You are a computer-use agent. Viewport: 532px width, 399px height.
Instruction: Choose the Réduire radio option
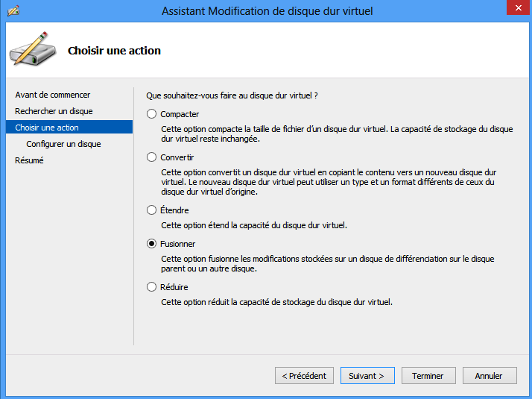pos(152,287)
